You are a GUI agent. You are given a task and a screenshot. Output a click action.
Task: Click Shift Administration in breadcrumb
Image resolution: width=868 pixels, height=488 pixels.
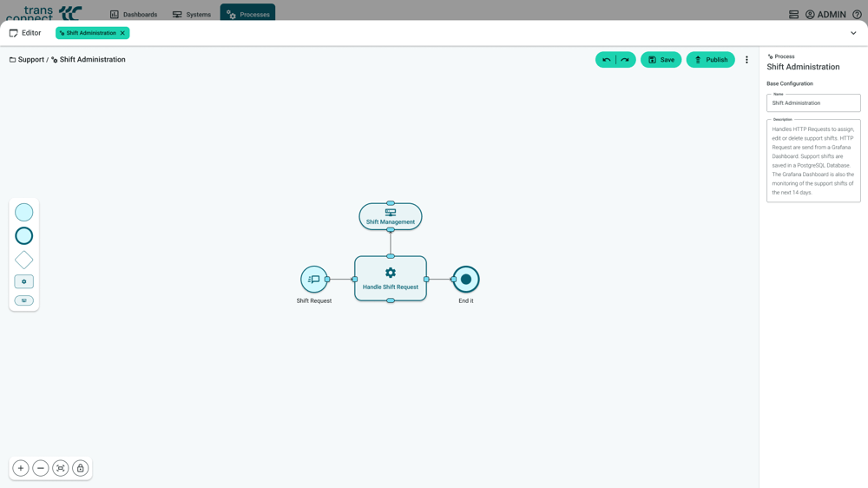89,60
